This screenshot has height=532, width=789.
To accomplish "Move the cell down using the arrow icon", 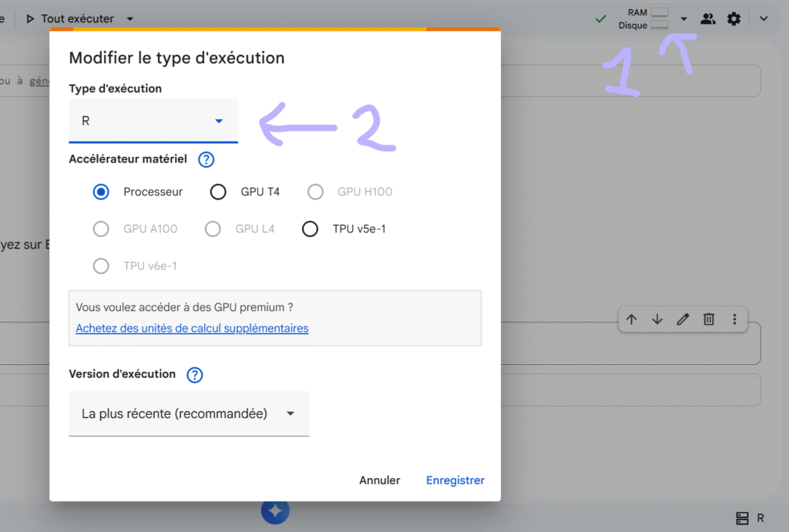I will click(x=656, y=319).
